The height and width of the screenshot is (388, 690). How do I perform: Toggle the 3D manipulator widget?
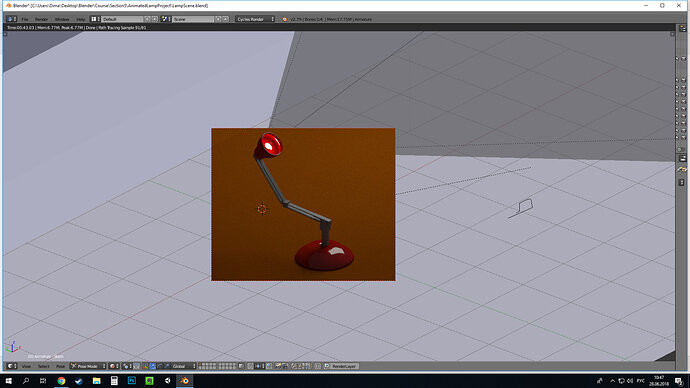click(x=145, y=366)
